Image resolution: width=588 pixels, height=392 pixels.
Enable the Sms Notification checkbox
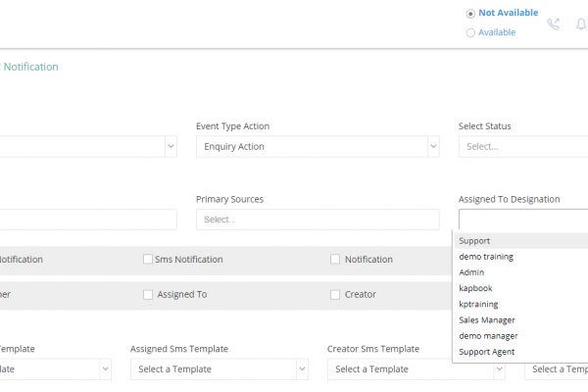click(148, 259)
